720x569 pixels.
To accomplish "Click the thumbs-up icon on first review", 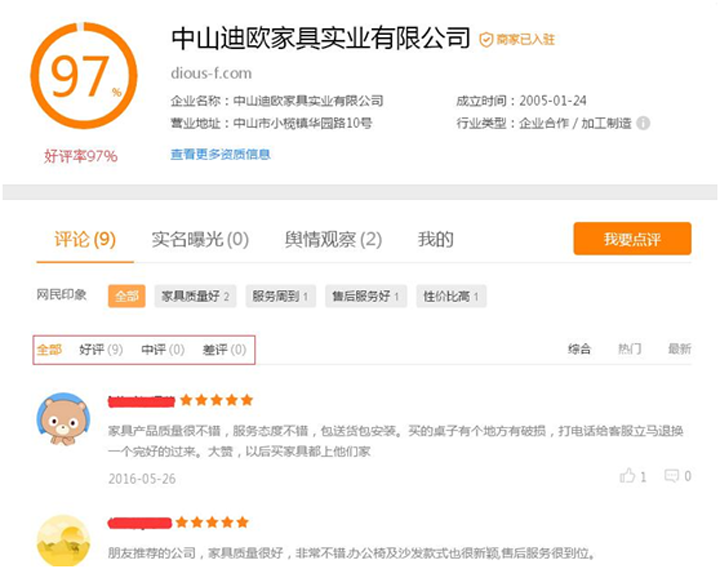I will point(628,476).
